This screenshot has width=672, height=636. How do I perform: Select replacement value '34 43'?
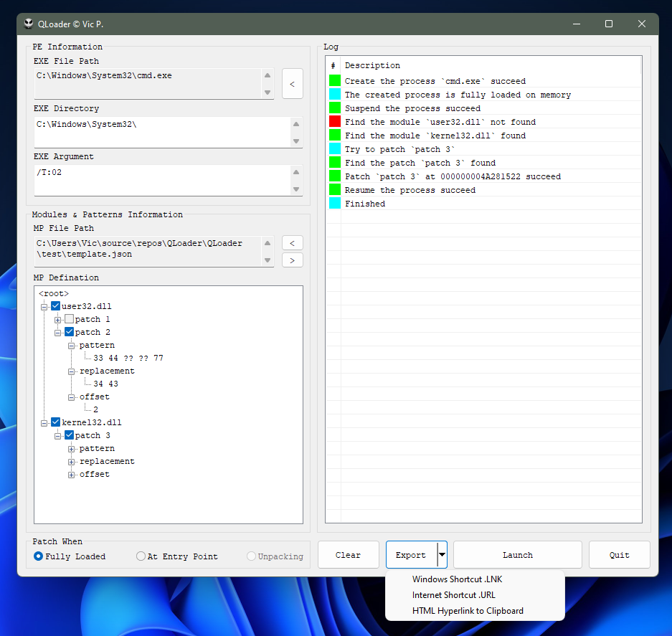pyautogui.click(x=106, y=384)
